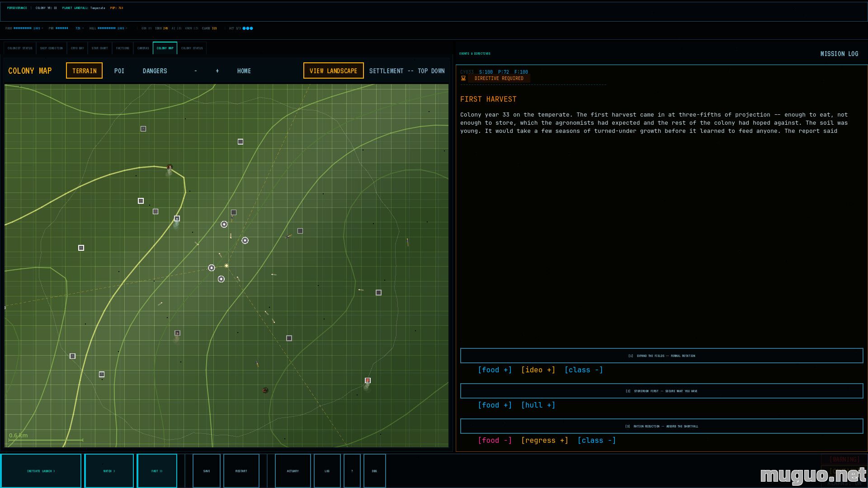Recenter map with HOME
The width and height of the screenshot is (868, 488).
(x=244, y=71)
